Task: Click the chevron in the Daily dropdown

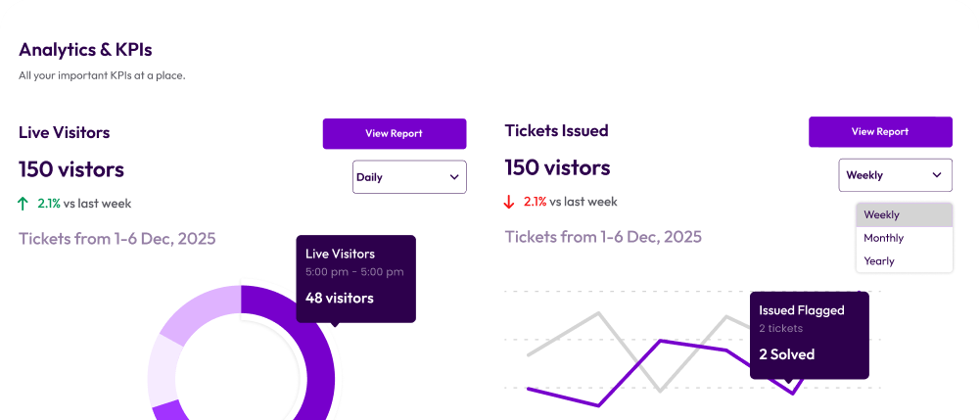Action: tap(454, 177)
